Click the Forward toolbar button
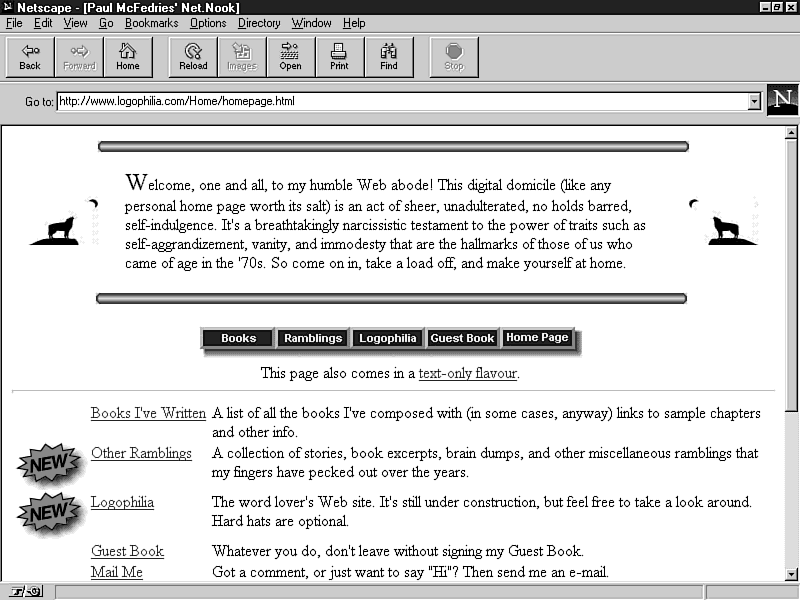The height and width of the screenshot is (600, 800). pyautogui.click(x=79, y=57)
